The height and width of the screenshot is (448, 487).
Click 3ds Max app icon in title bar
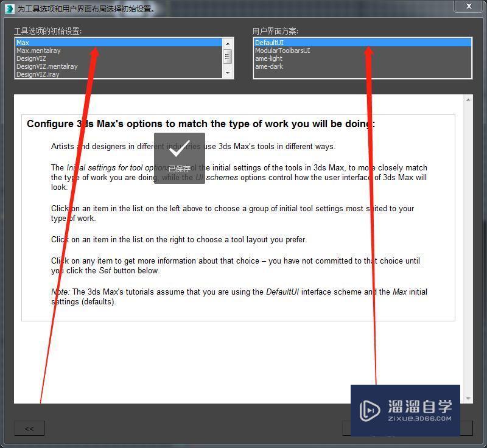(9, 9)
